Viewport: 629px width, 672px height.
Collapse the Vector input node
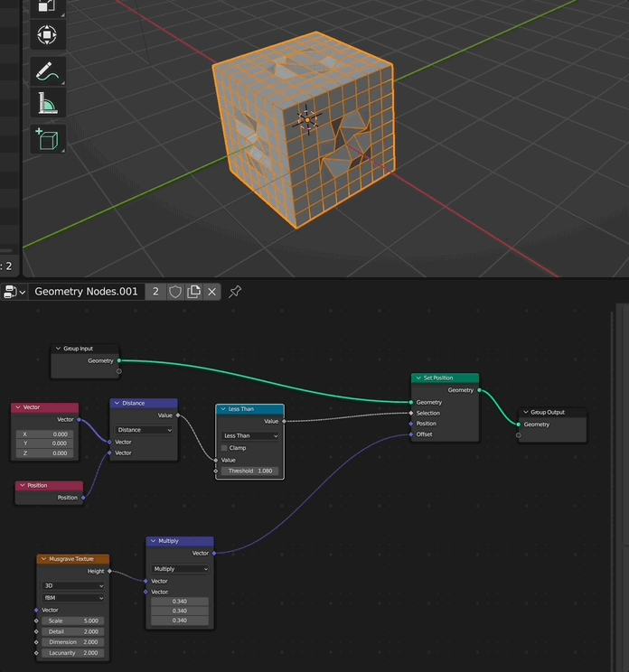point(18,407)
